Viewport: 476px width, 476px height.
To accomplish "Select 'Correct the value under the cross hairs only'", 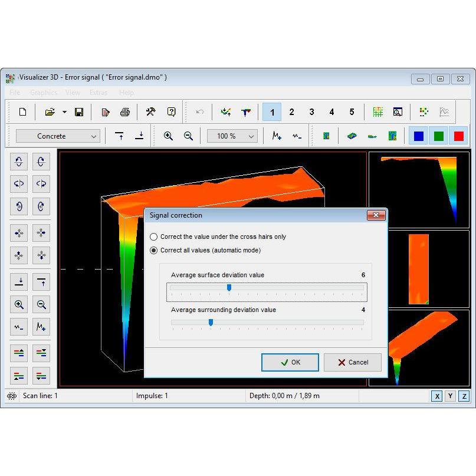I will (154, 237).
